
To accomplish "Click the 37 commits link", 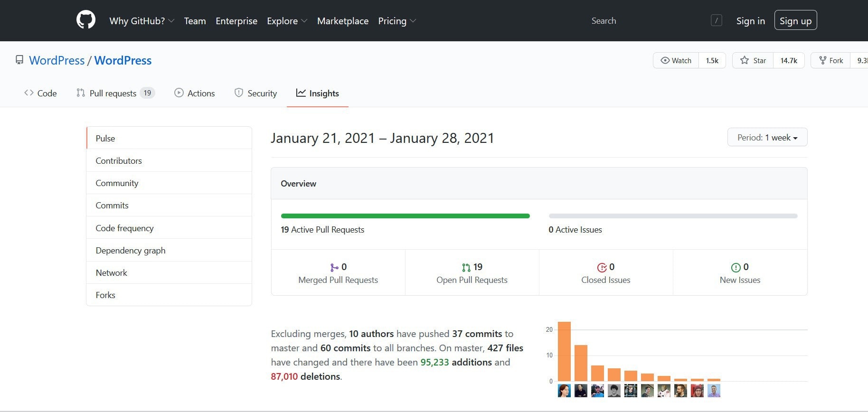I will pos(477,334).
